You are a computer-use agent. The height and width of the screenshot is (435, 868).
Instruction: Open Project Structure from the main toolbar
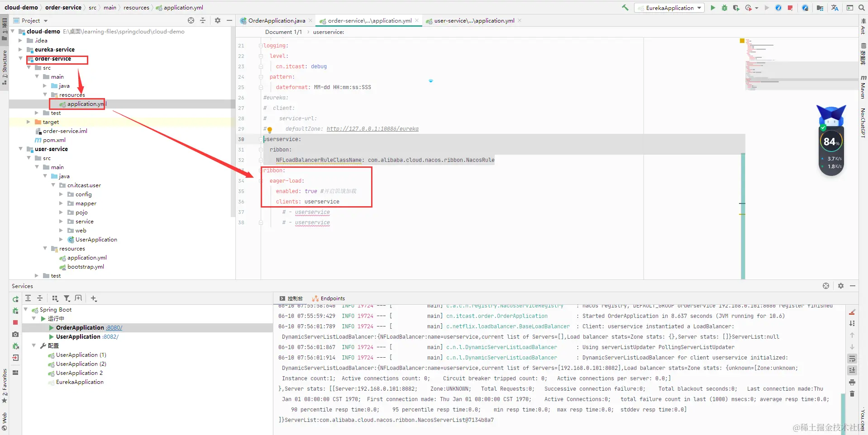[x=820, y=8]
